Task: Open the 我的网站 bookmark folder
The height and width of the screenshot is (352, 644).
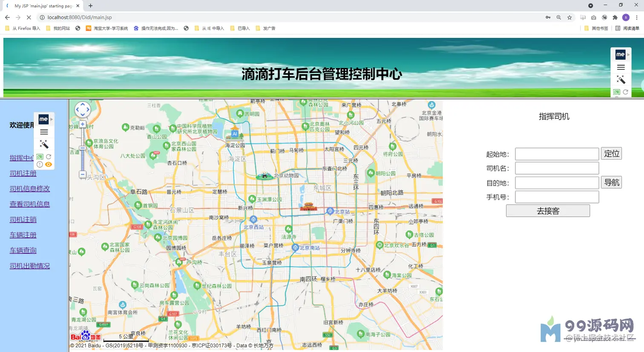Action: click(x=58, y=29)
